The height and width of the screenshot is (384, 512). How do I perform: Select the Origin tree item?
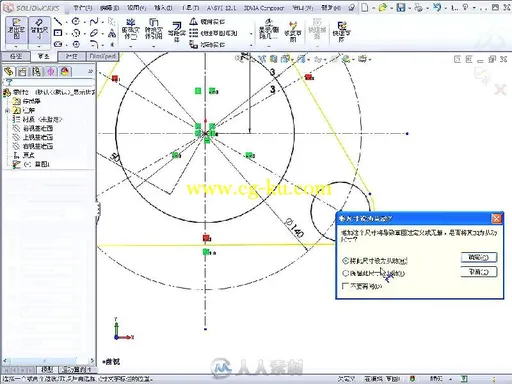coord(24,155)
